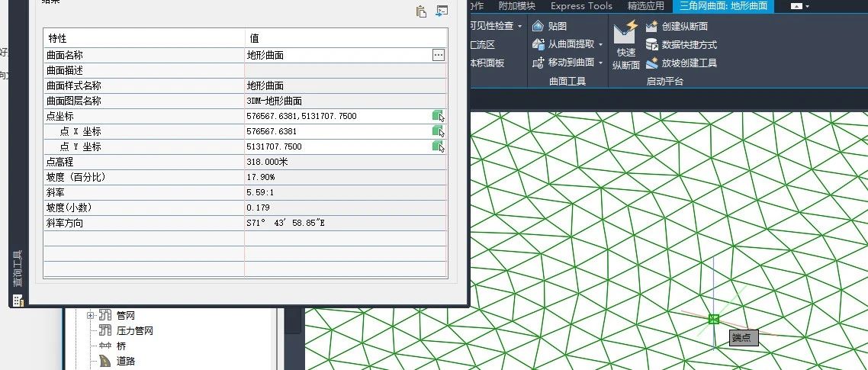The width and height of the screenshot is (868, 370).
Task: Click the 点坐标 value 576567.6381,5131707.7500
Action: (x=302, y=116)
